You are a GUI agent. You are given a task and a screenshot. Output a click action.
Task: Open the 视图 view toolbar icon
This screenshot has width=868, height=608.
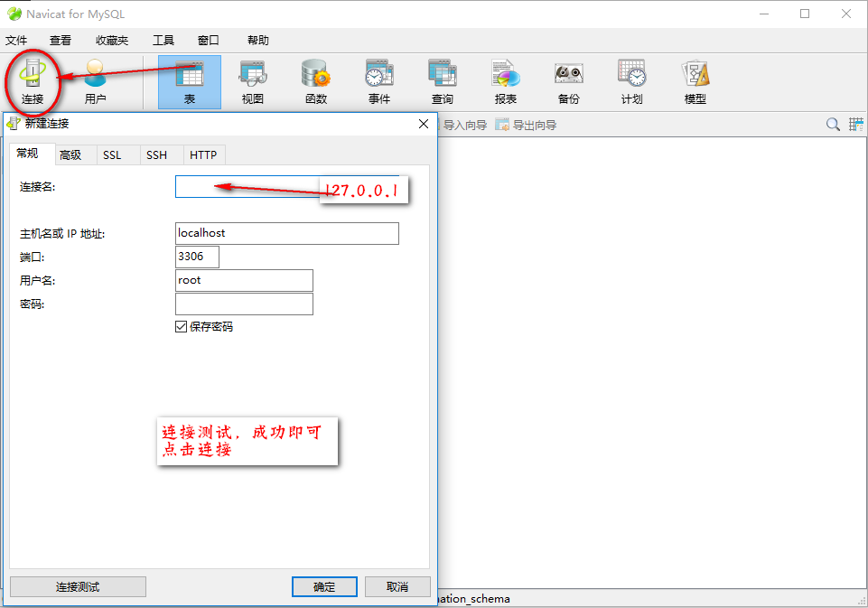[253, 82]
